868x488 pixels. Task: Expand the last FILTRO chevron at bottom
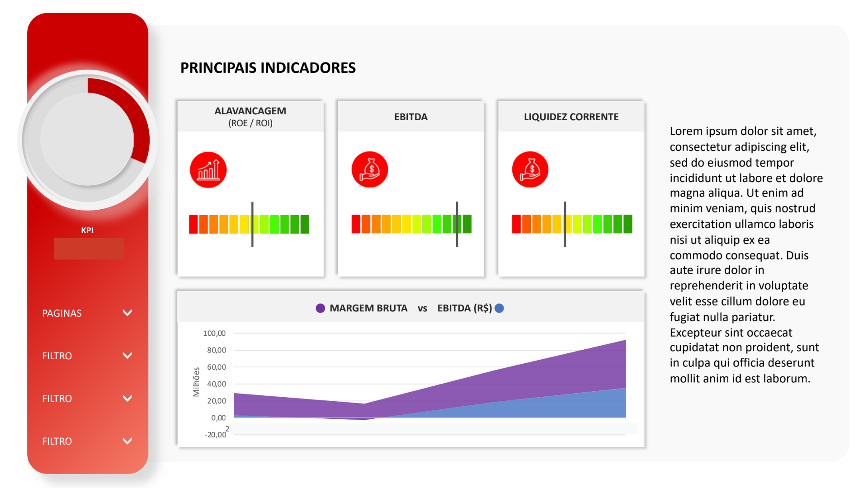click(127, 441)
